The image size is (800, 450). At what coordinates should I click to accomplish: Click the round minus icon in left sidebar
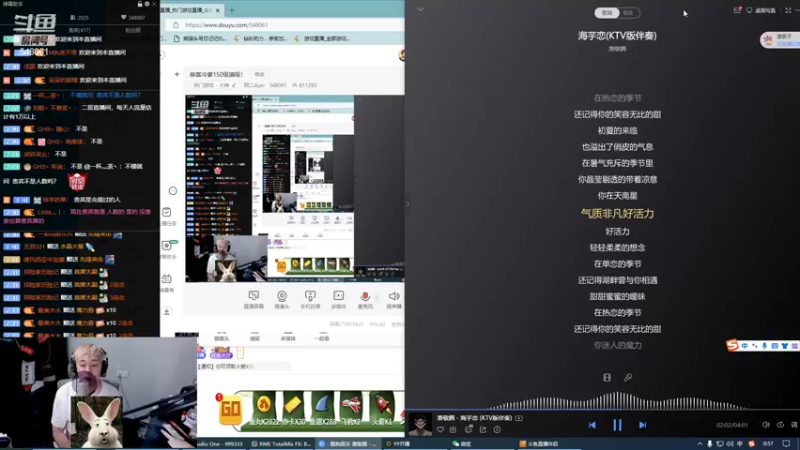click(173, 191)
